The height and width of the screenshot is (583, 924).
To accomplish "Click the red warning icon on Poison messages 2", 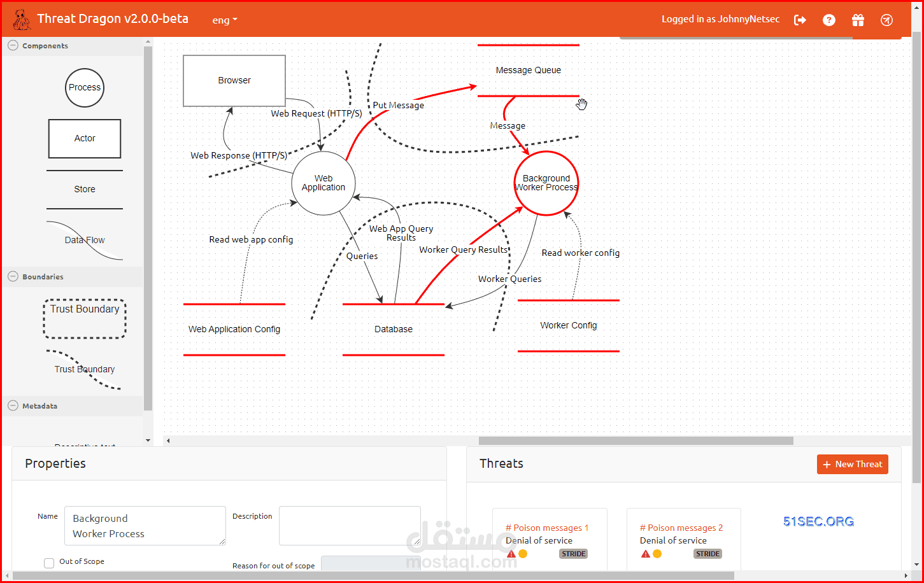I will coord(645,554).
